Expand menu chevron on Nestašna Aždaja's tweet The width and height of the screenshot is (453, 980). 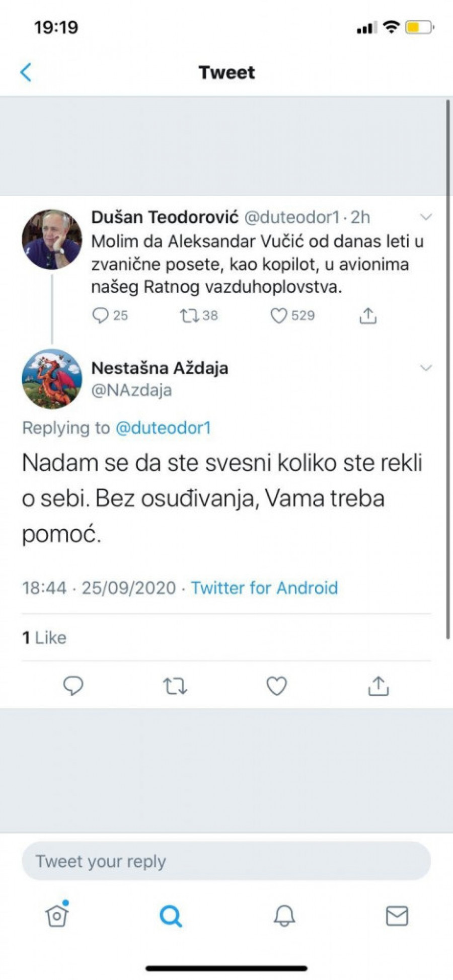[x=426, y=368]
